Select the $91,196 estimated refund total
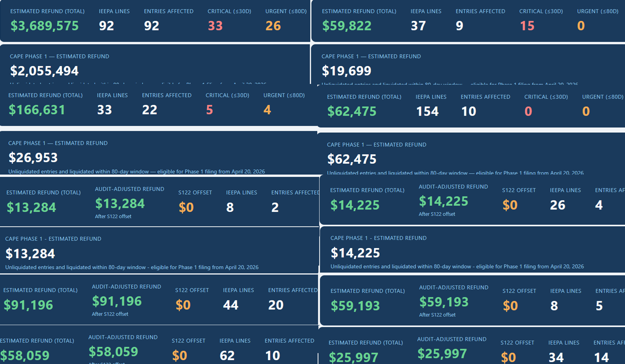Screen dimensions: 625x364 click(x=28, y=305)
